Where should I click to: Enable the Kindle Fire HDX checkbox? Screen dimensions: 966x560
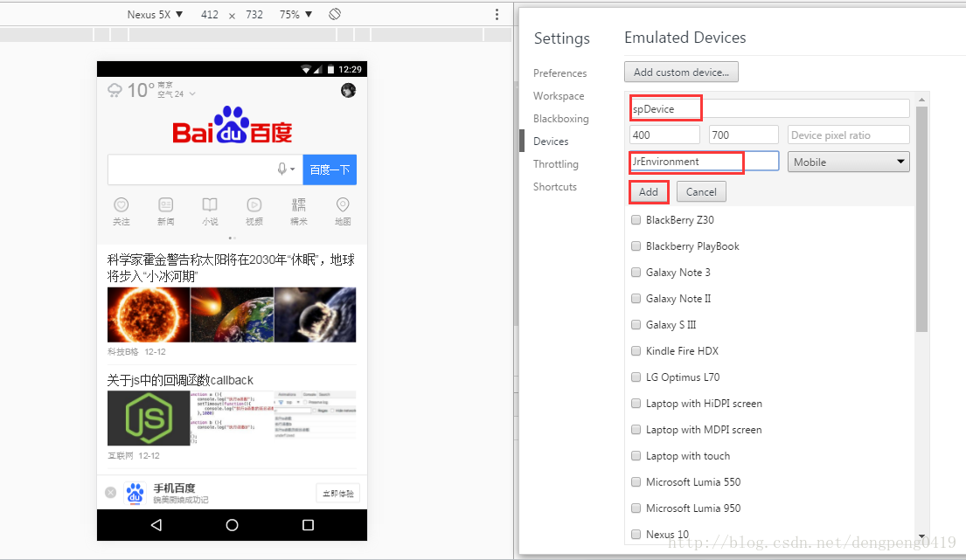click(636, 351)
